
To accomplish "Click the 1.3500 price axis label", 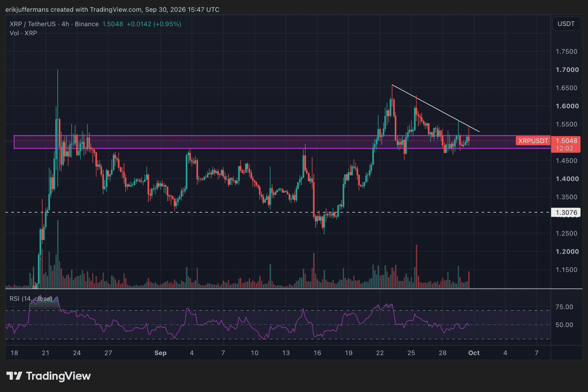I will pos(566,197).
